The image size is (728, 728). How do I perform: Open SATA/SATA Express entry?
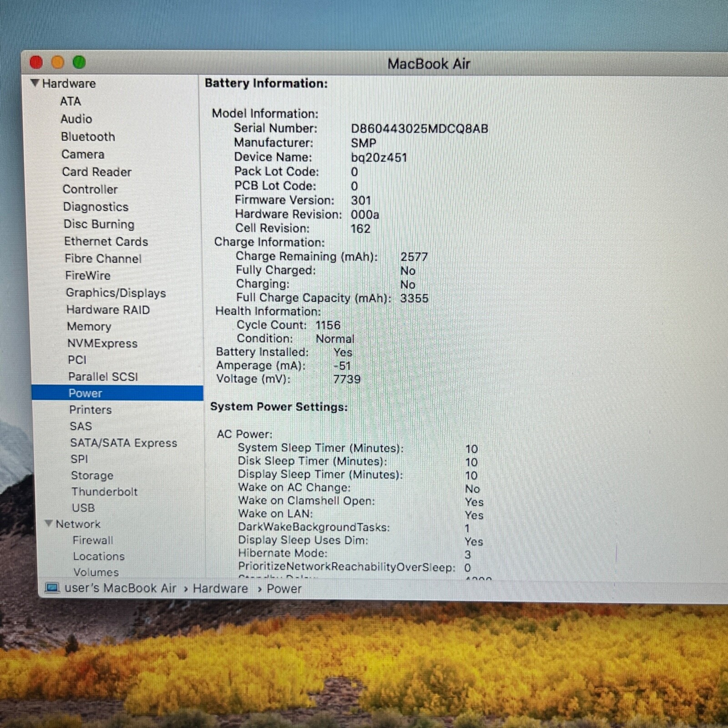(124, 443)
